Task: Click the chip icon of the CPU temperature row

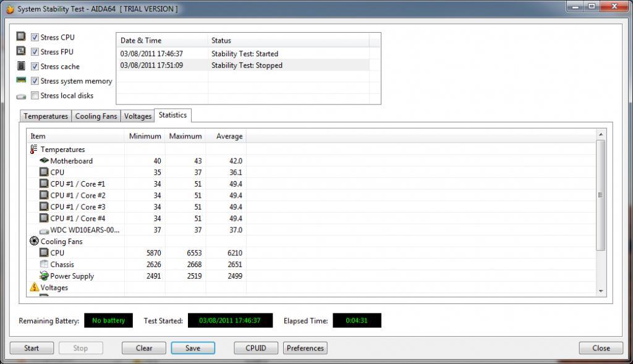Action: [44, 172]
